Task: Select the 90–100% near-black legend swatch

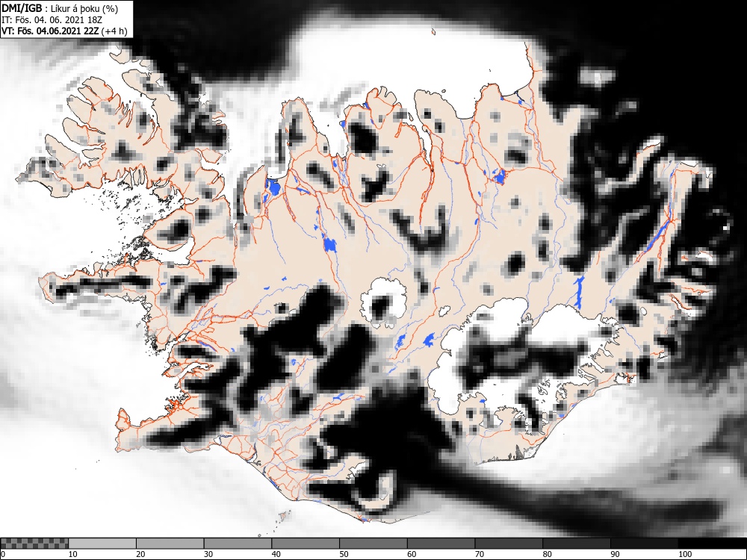Action: point(644,544)
